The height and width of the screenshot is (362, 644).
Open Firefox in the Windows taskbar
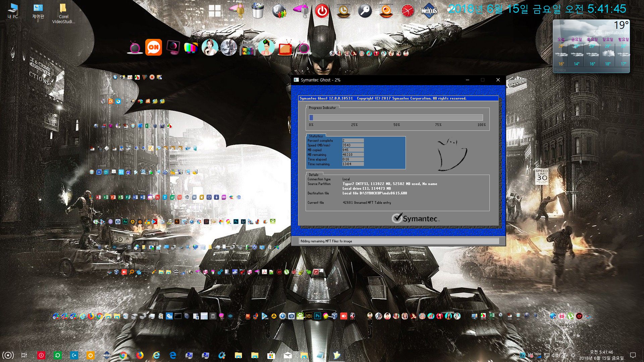140,355
